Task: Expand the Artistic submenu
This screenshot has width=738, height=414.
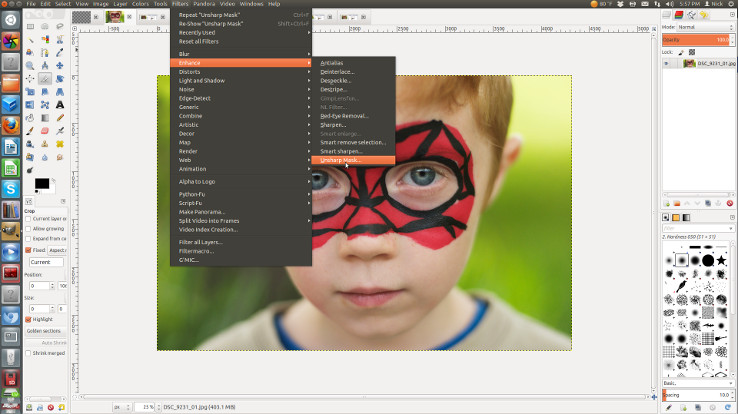Action: click(241, 125)
